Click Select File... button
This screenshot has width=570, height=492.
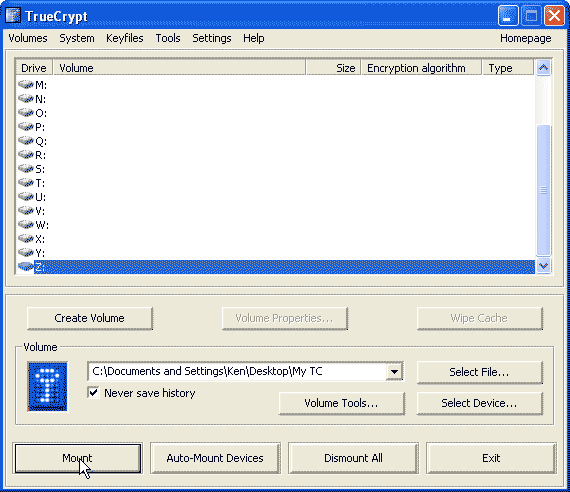[479, 372]
